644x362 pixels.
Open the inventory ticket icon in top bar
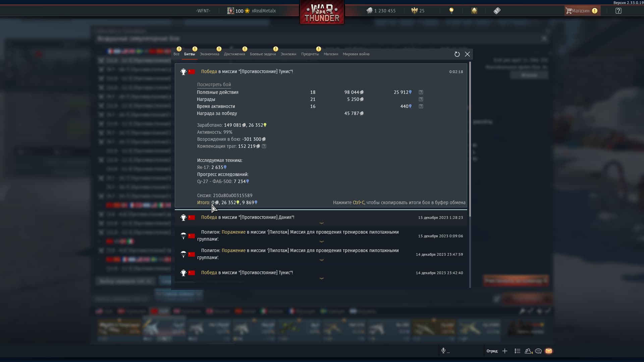click(x=497, y=11)
